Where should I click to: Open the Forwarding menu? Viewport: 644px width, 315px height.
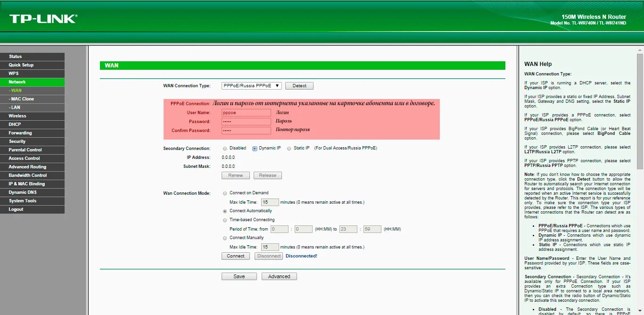coord(32,133)
